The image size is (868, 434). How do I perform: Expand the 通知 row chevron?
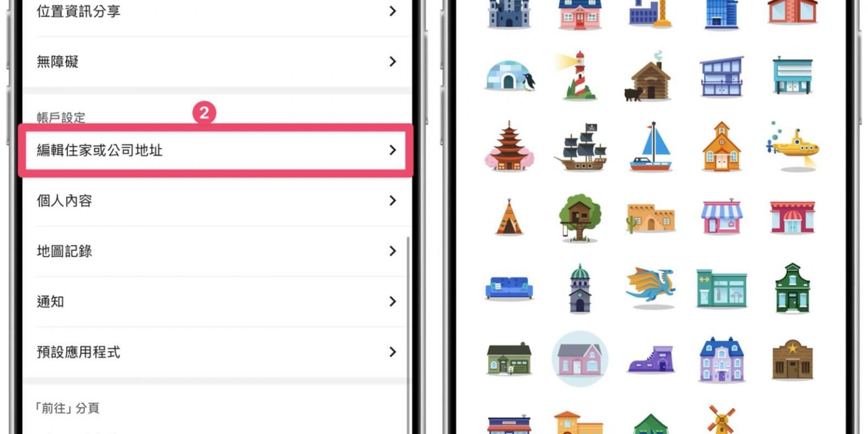click(x=393, y=301)
